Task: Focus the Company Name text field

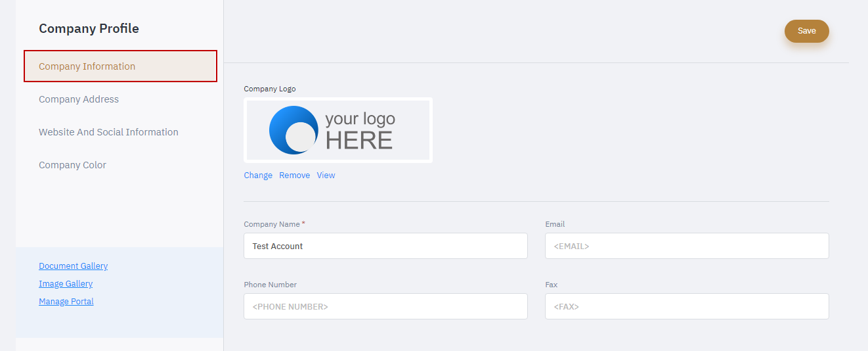Action: pos(385,246)
